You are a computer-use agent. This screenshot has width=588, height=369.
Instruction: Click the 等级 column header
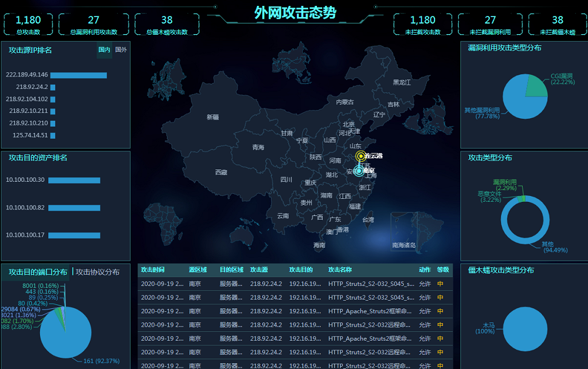[443, 270]
